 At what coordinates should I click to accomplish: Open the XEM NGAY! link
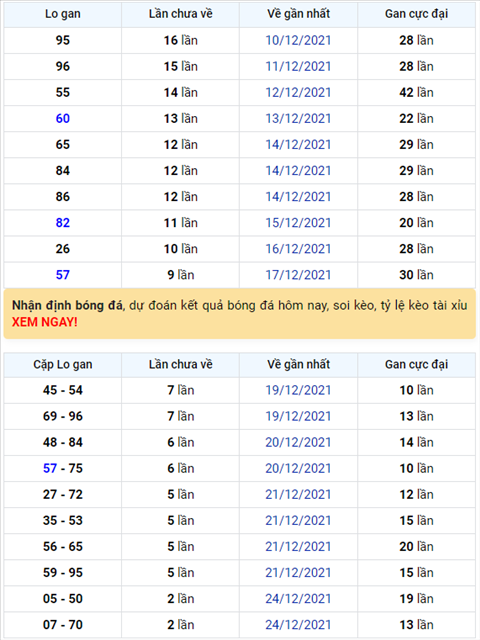pos(44,322)
